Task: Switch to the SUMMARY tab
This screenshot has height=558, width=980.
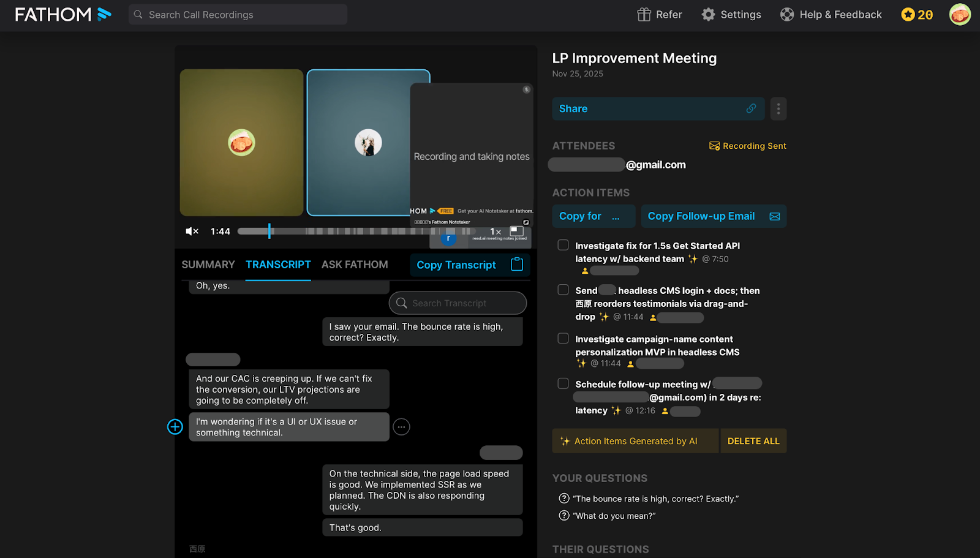Action: (x=208, y=265)
